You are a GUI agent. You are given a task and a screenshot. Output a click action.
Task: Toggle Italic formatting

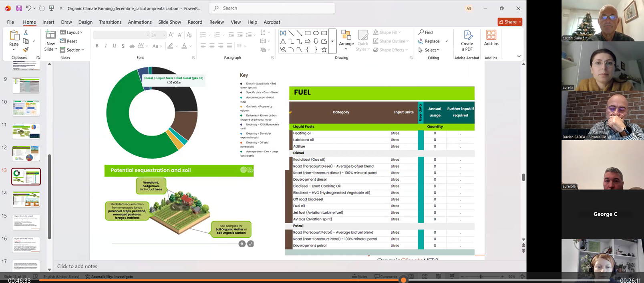click(106, 46)
